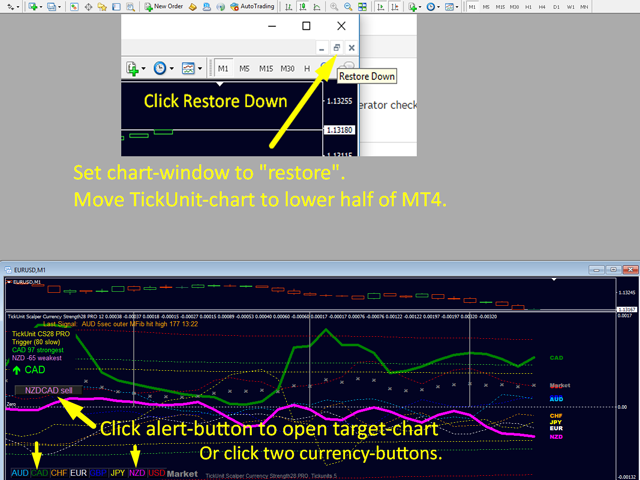Select the M15 timeframe
Image resolution: width=640 pixels, height=480 pixels.
tap(500, 7)
